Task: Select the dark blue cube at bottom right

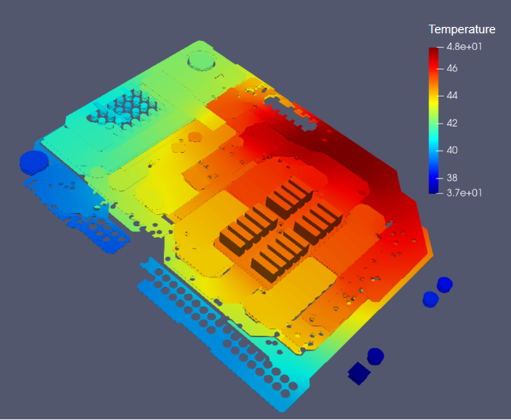Action: 358,372
